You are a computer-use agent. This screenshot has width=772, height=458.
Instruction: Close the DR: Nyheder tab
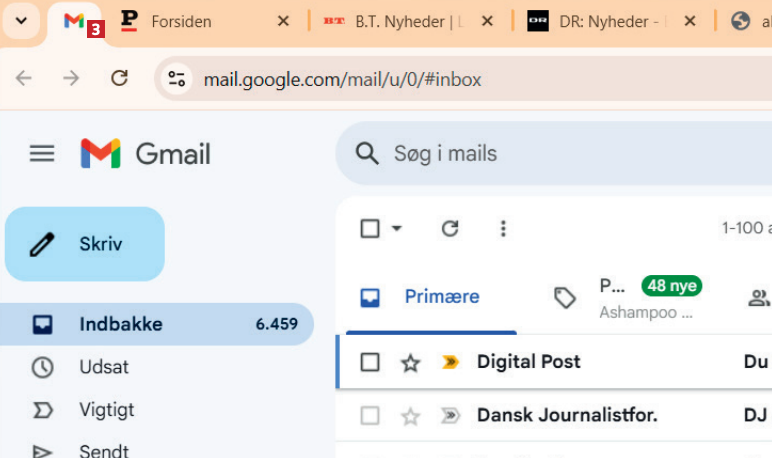pyautogui.click(x=690, y=21)
